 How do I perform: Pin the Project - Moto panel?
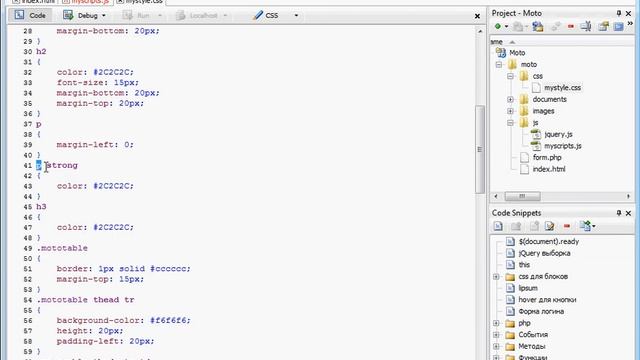619,13
